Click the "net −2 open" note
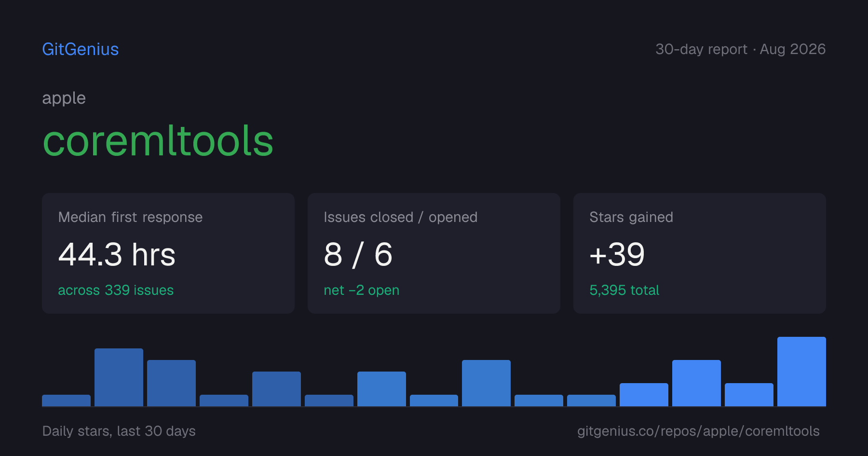The image size is (868, 456). point(362,290)
